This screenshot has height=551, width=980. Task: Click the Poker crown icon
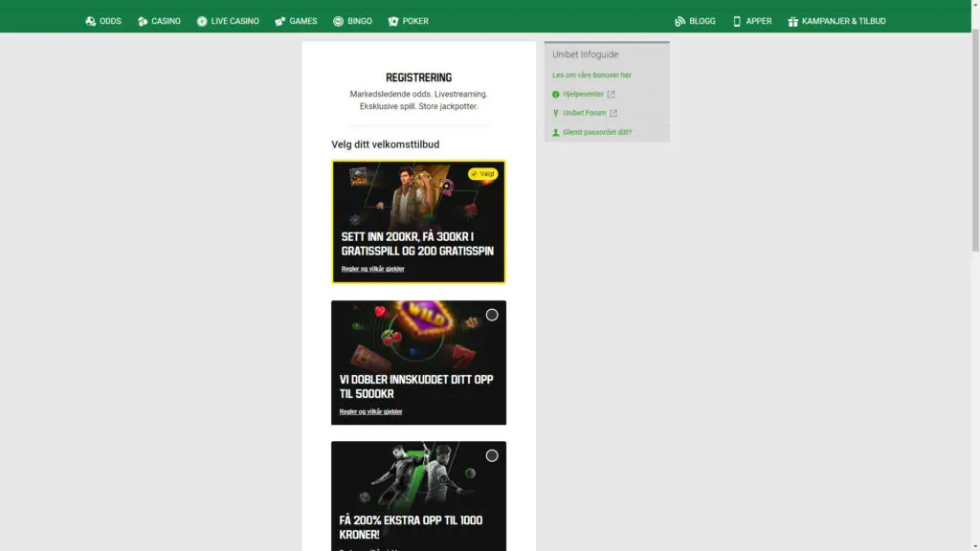pos(392,20)
